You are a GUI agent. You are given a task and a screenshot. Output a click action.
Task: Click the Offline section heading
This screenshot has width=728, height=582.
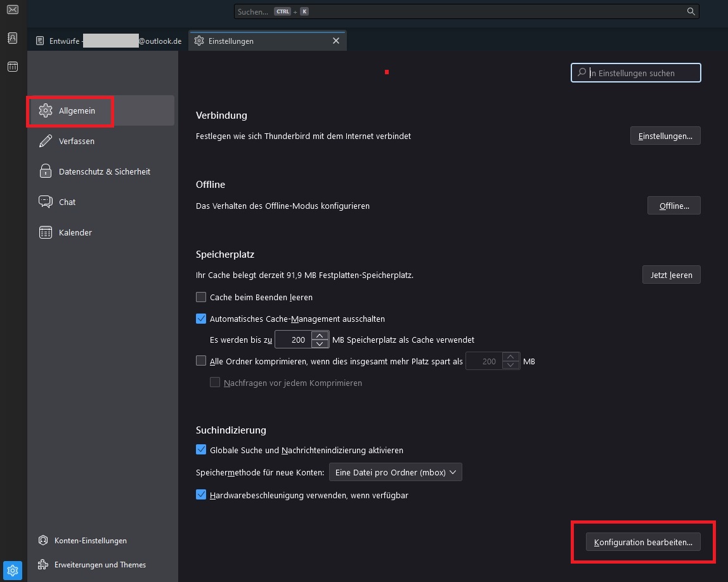click(x=211, y=185)
